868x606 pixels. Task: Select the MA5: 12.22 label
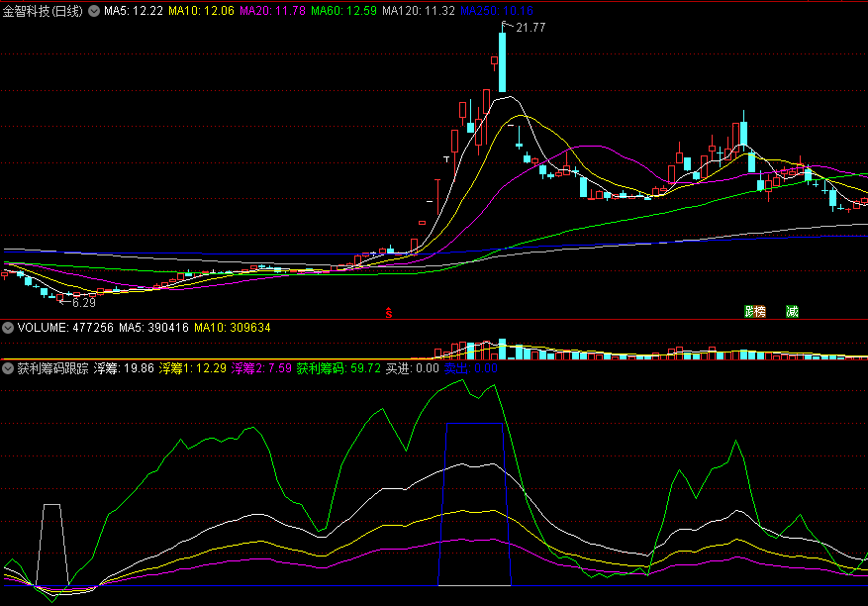click(x=134, y=11)
